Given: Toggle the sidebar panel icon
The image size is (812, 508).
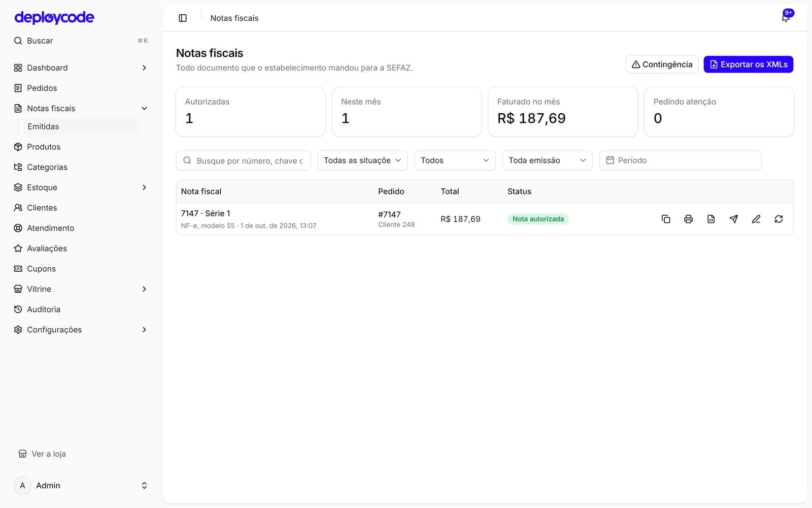Looking at the screenshot, I should [x=183, y=18].
